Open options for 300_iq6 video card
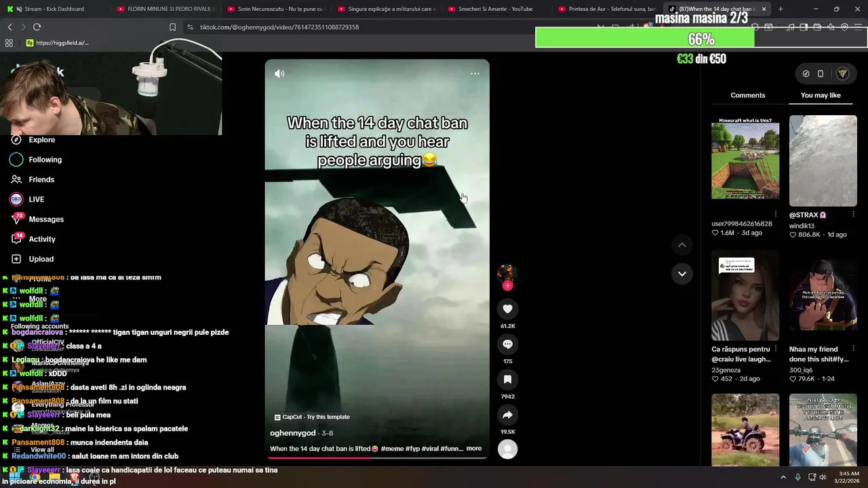 pyautogui.click(x=853, y=348)
